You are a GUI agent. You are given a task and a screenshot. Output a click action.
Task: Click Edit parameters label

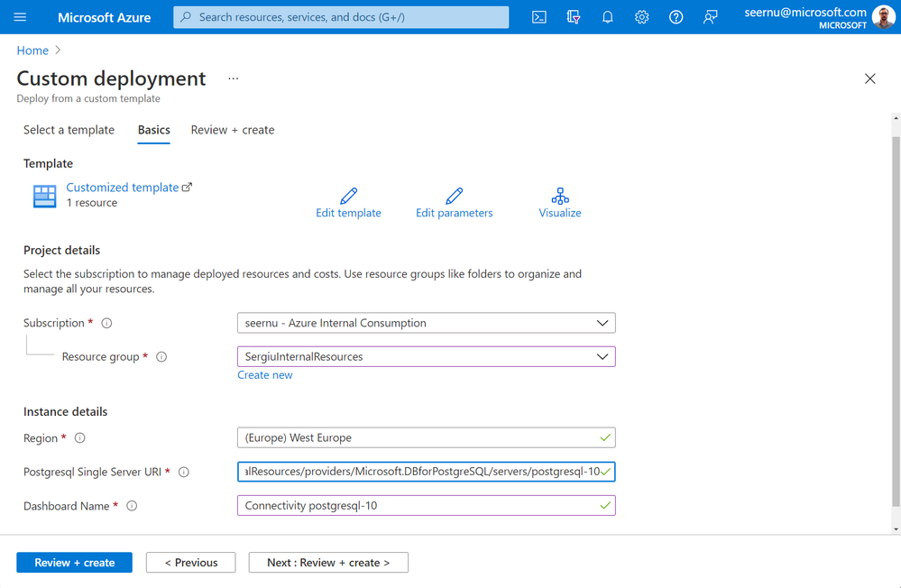tap(454, 213)
